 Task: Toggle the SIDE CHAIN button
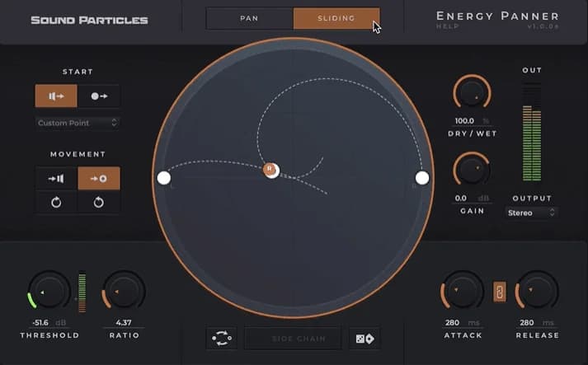pos(293,339)
